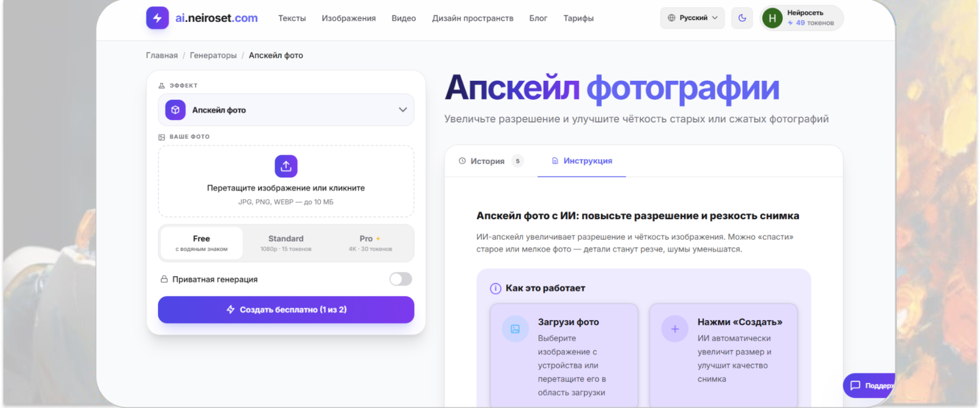Open the Блог page
The width and height of the screenshot is (980, 408).
[538, 18]
